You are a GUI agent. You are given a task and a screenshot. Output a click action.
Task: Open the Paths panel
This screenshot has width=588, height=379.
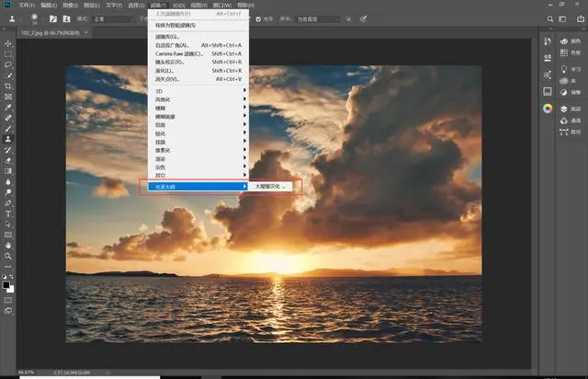(x=571, y=132)
